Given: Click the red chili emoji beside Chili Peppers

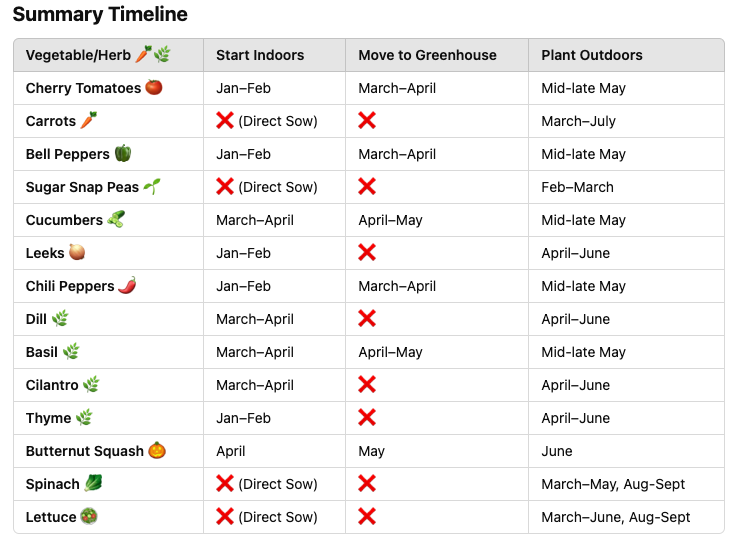Looking at the screenshot, I should coord(128,285).
